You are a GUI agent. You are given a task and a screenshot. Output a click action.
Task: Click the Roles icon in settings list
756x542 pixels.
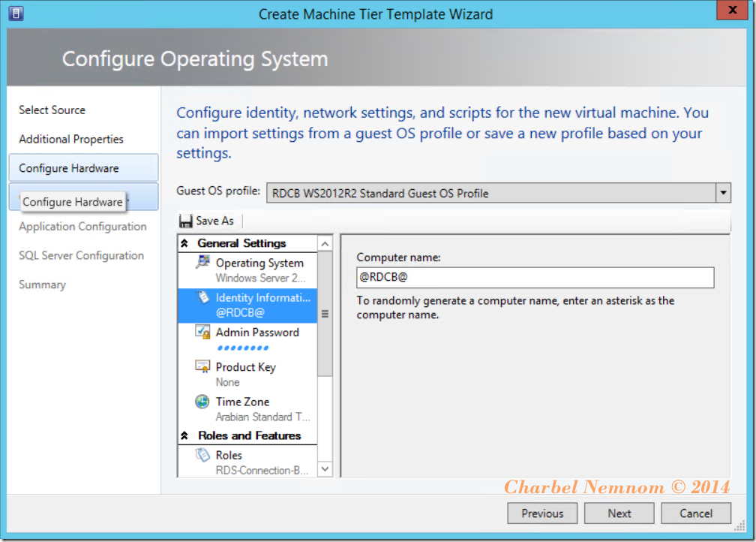pyautogui.click(x=203, y=455)
